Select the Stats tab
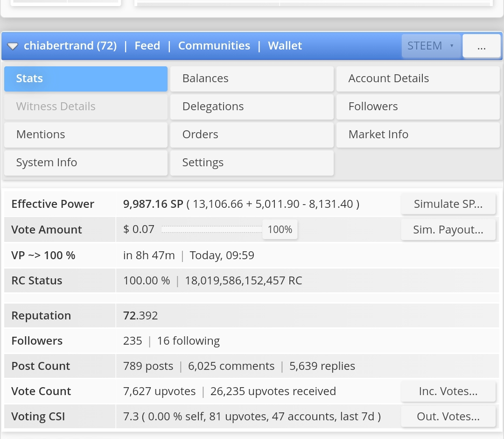Screen dimensions: 504x439 (x=86, y=79)
